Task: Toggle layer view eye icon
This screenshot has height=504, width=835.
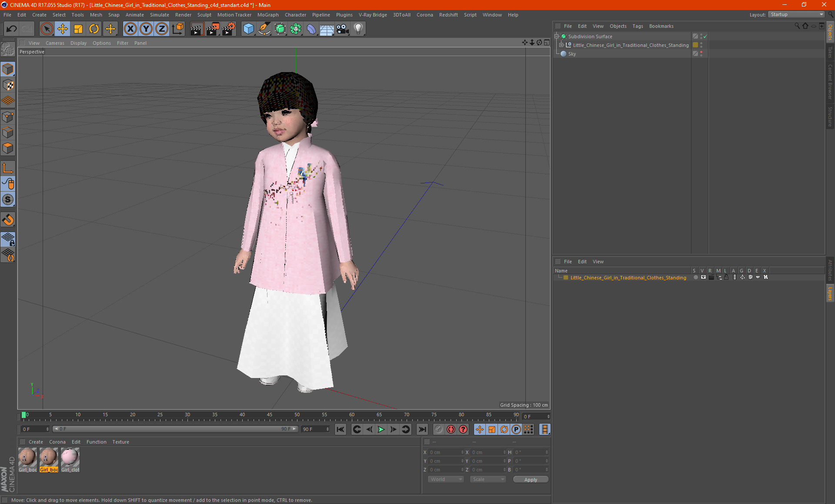Action: point(703,277)
